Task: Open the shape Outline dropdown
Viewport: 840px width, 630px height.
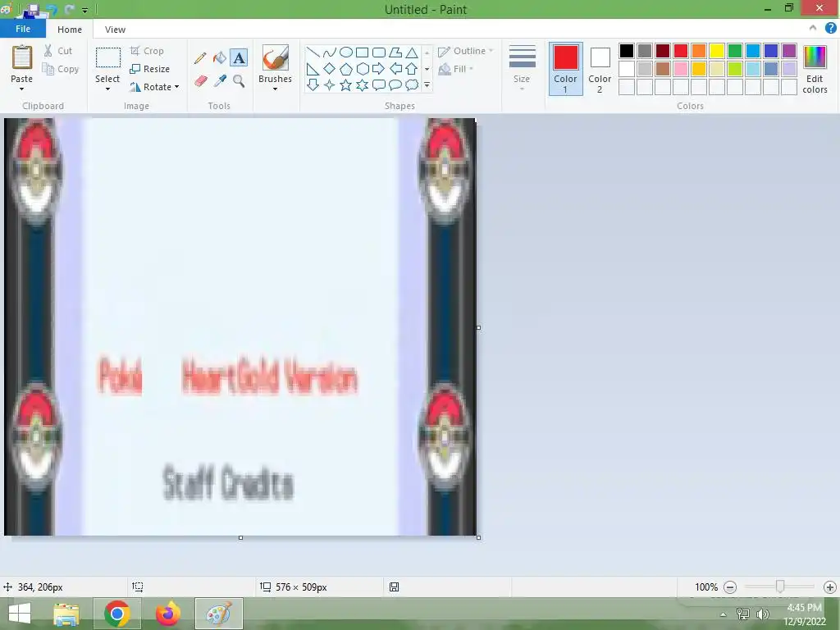Action: (465, 51)
